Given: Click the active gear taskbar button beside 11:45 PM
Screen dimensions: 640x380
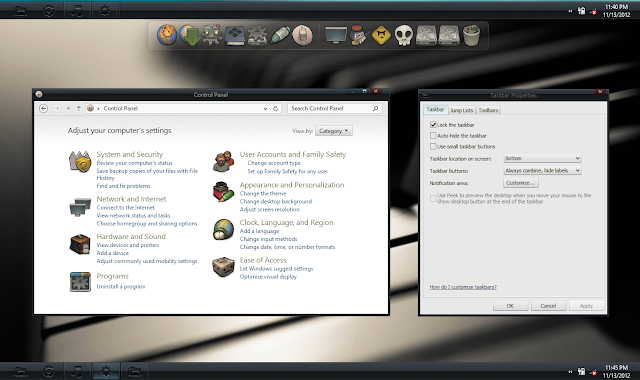Looking at the screenshot, I should pos(106,371).
